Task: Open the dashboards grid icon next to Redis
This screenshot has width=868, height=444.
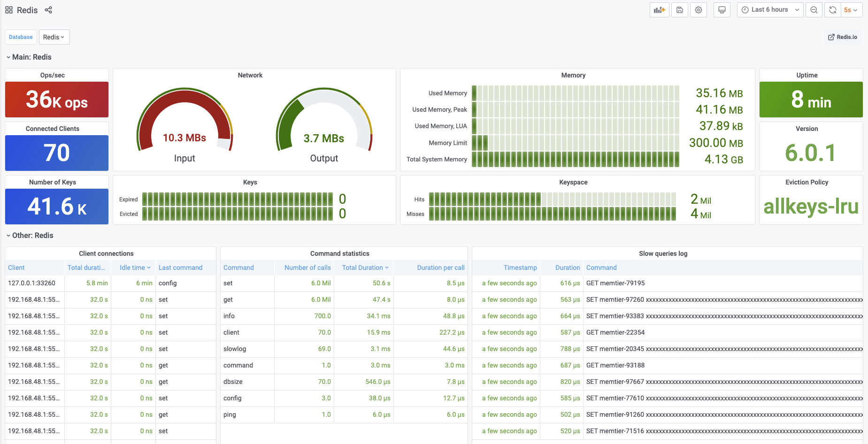Action: pyautogui.click(x=9, y=10)
